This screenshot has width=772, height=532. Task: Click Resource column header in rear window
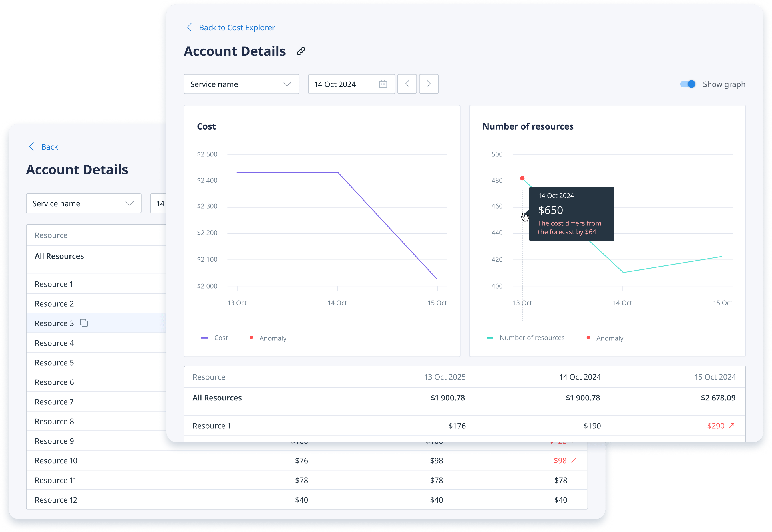[51, 235]
